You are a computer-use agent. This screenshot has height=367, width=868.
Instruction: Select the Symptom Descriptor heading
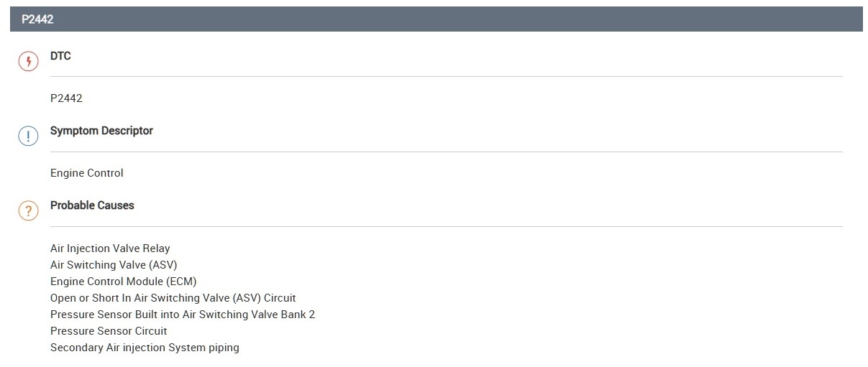tap(101, 131)
